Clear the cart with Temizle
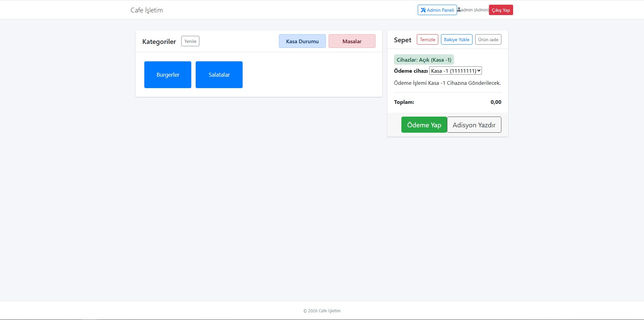 (x=428, y=40)
